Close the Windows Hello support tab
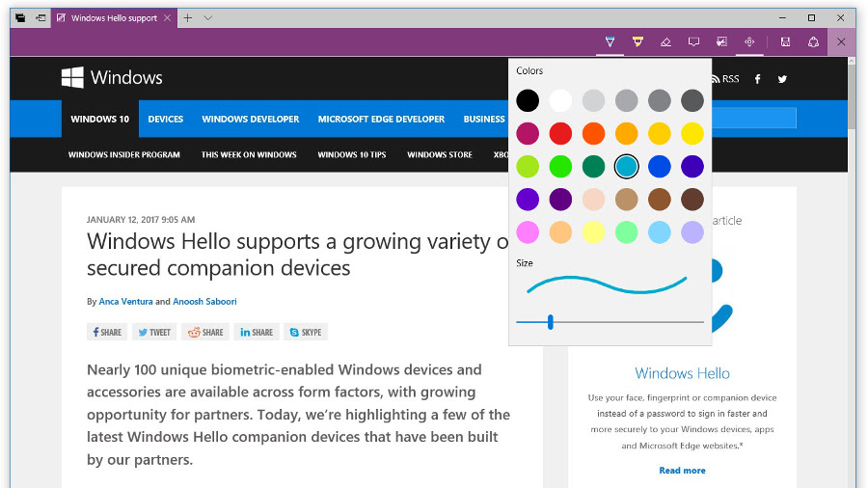The image size is (868, 488). point(167,17)
